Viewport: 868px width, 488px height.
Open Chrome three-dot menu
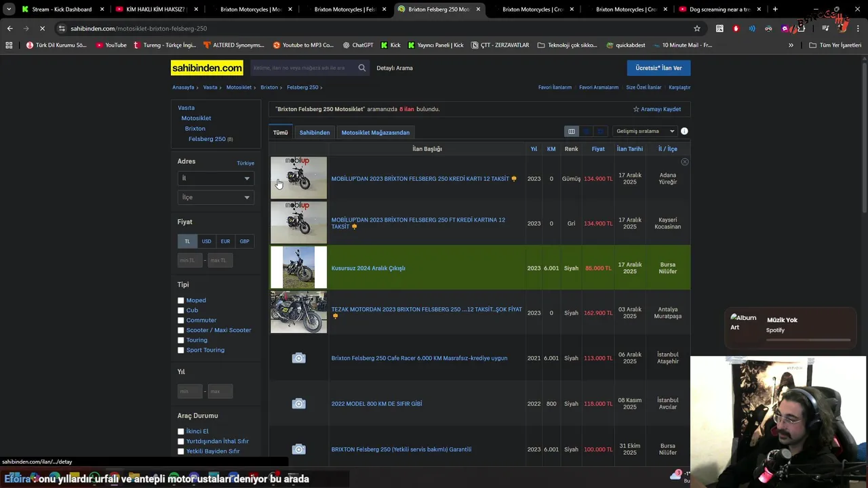(x=859, y=28)
